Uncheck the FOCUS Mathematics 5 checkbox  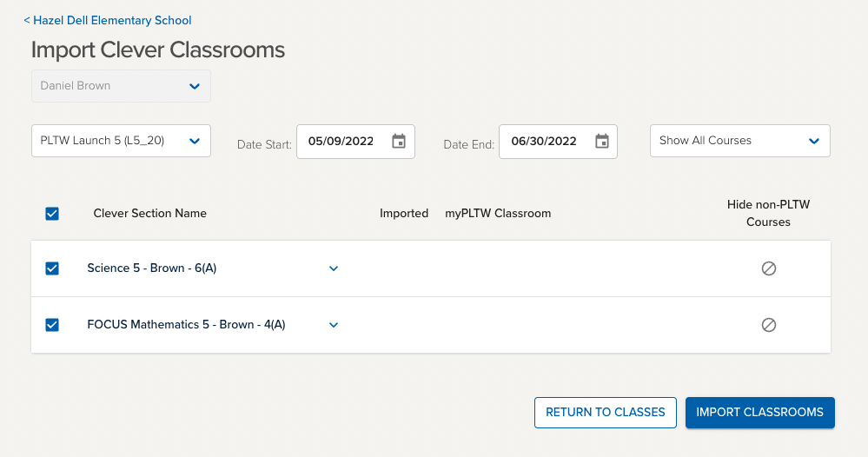click(x=52, y=325)
